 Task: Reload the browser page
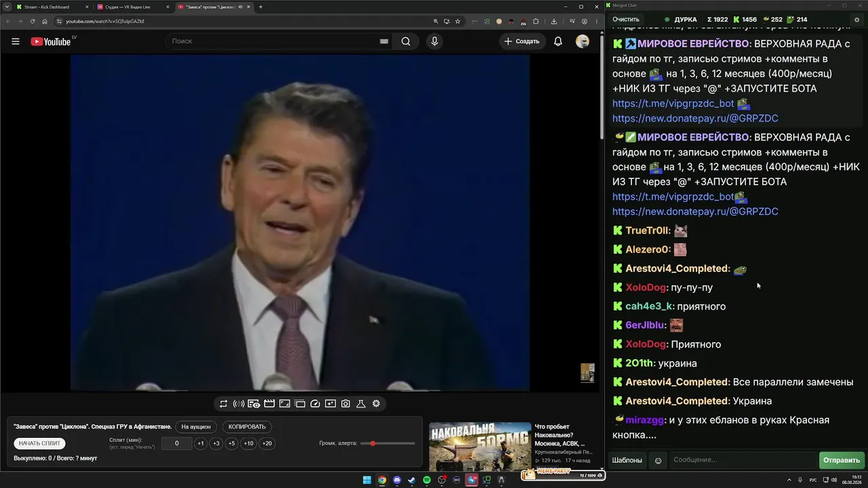(33, 21)
